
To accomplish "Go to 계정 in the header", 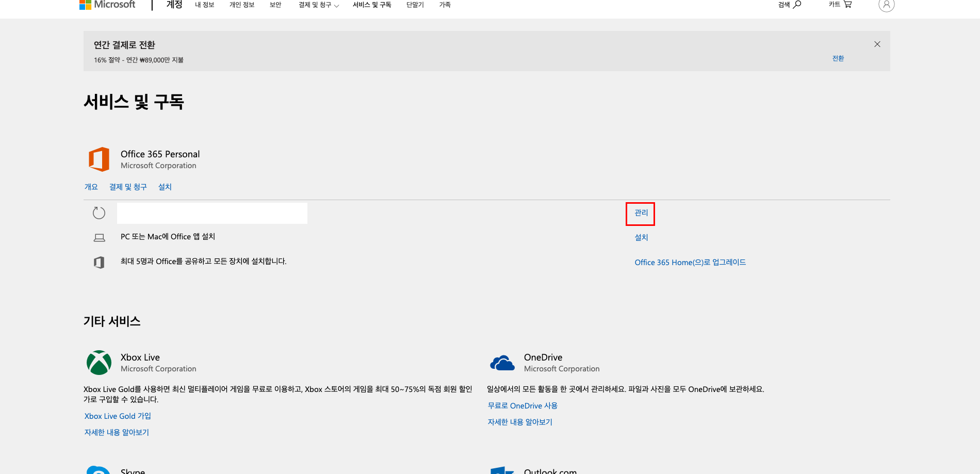I will point(174,5).
